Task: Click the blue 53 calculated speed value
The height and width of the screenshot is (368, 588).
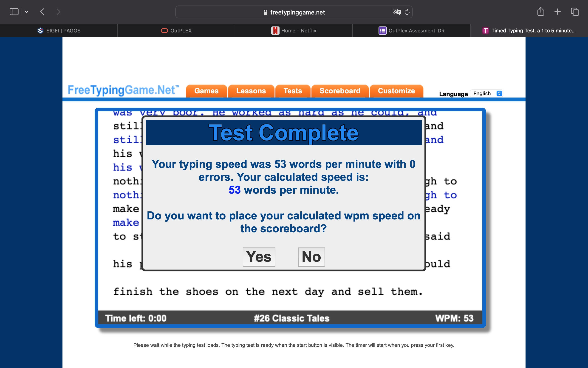Action: [235, 190]
